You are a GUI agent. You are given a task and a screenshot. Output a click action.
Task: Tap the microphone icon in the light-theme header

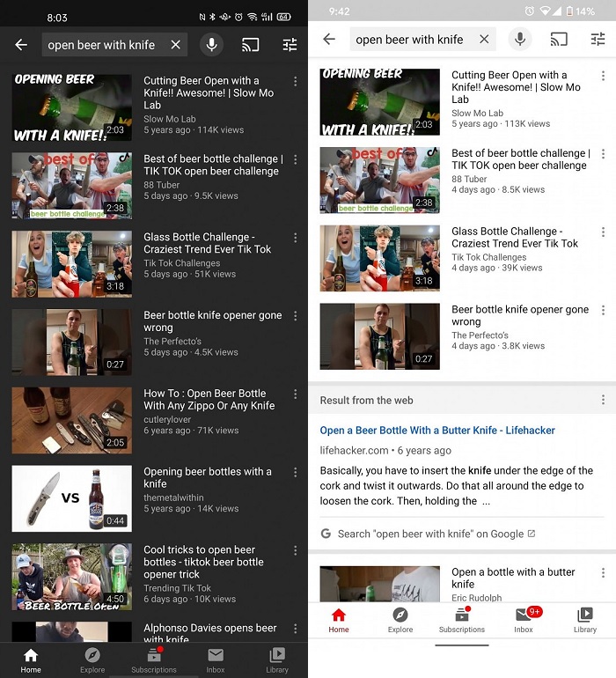point(520,40)
